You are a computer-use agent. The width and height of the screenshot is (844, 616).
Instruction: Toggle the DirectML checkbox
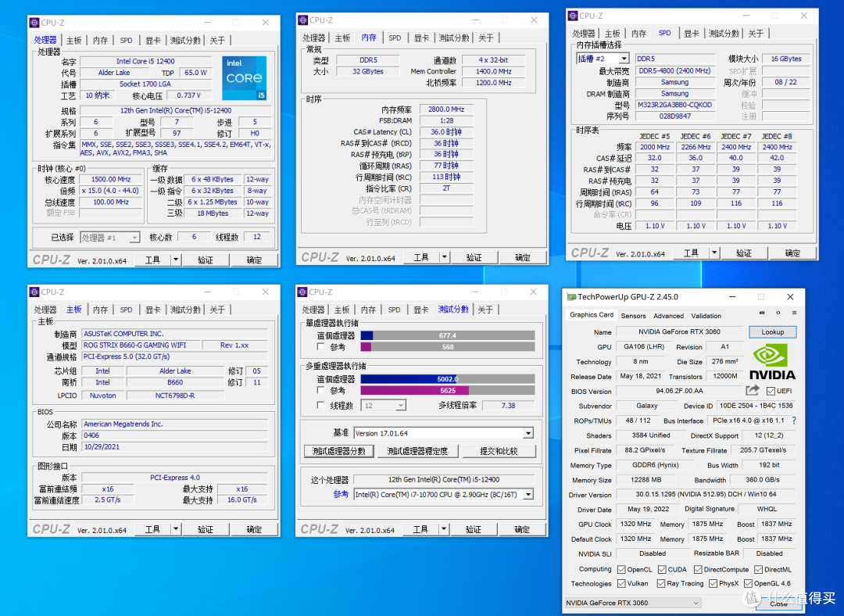pos(758,570)
